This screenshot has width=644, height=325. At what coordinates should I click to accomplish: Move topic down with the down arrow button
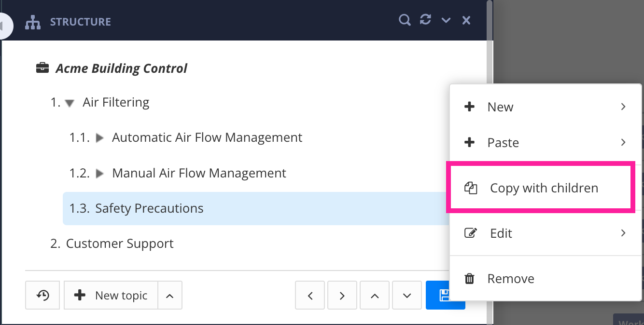click(x=407, y=295)
